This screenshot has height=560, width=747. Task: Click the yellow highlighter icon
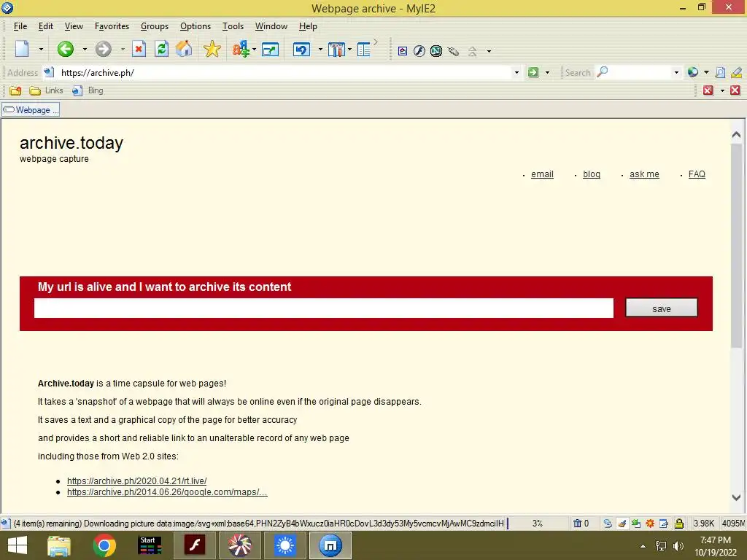point(736,72)
